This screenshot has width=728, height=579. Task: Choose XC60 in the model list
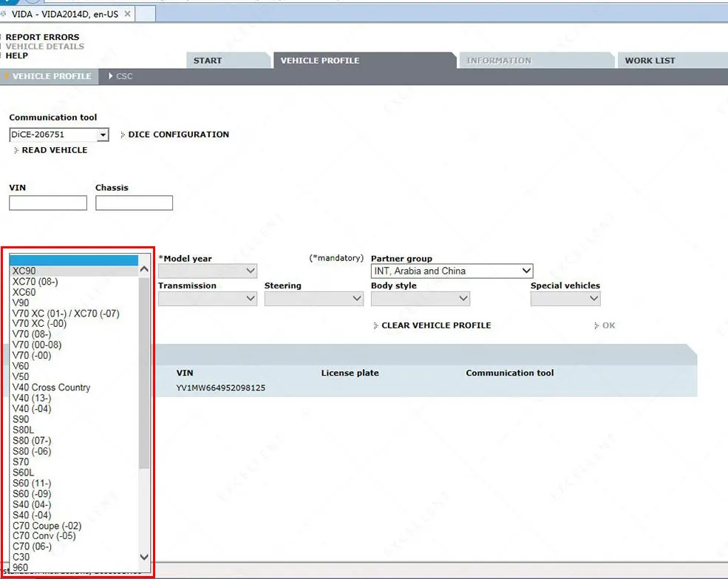pos(75,292)
